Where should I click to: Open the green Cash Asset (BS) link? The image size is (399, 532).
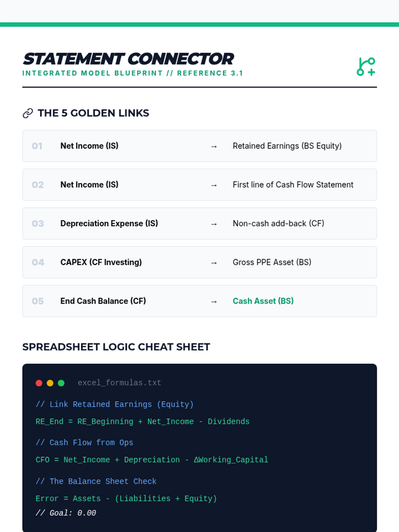pos(263,301)
